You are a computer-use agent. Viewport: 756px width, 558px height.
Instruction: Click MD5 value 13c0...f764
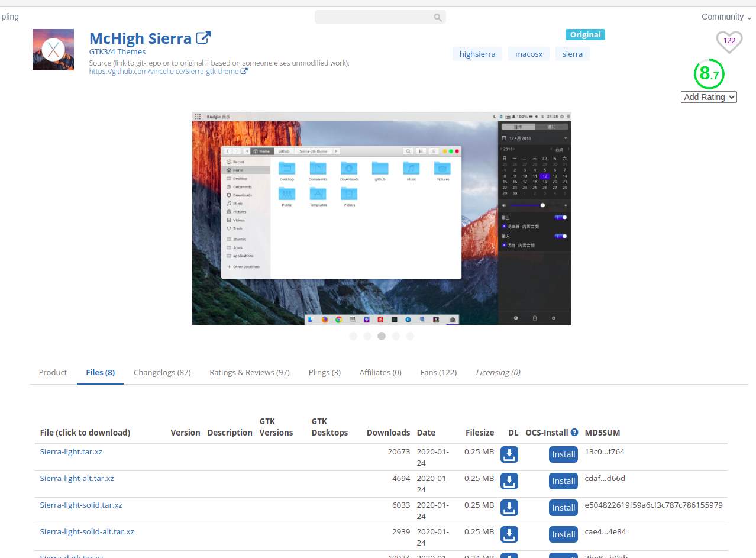[x=605, y=451]
